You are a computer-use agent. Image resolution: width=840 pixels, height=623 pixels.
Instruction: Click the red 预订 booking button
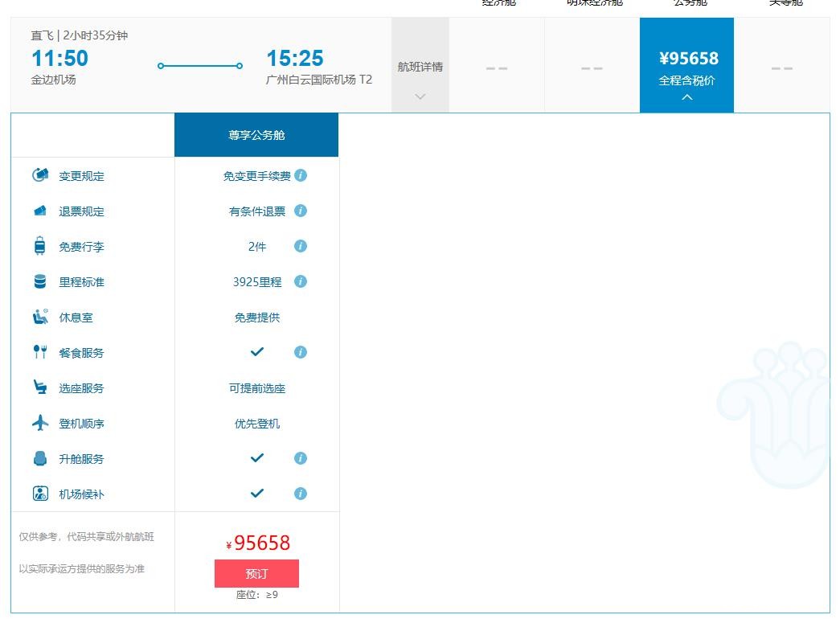pos(256,574)
